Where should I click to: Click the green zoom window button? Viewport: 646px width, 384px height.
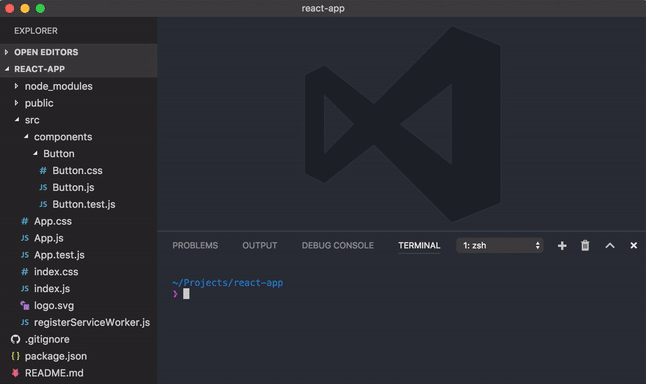click(40, 8)
